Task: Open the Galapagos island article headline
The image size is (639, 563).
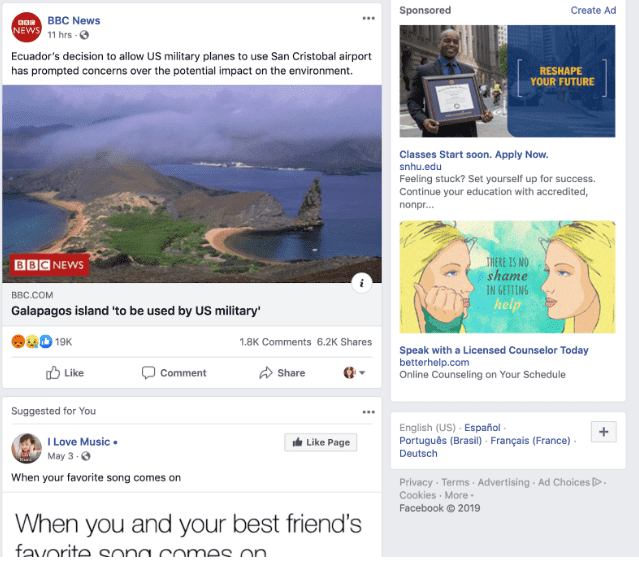Action: [136, 311]
